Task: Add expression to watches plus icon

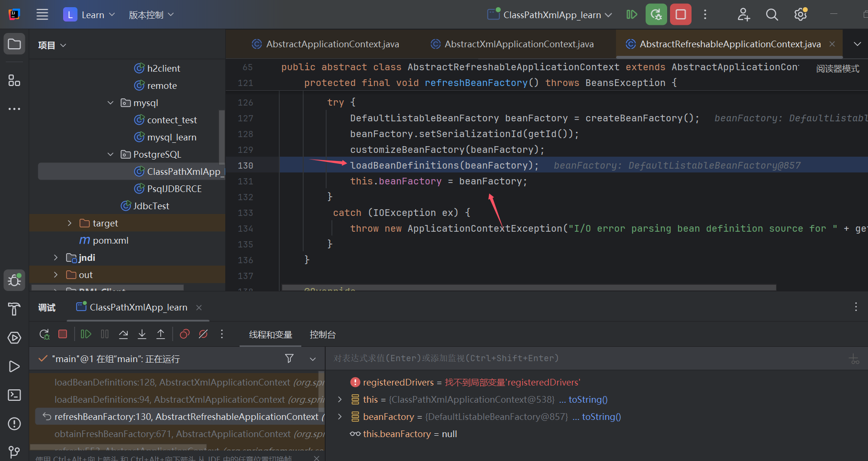Action: (854, 359)
